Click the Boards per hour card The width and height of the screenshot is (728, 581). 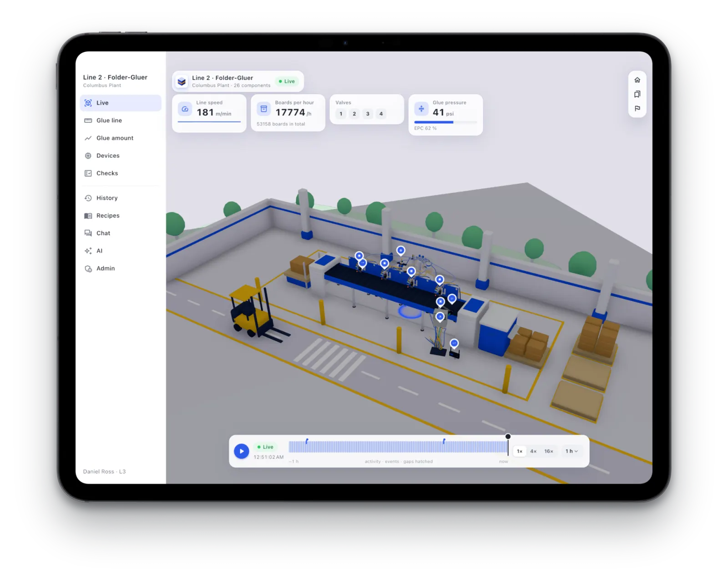pyautogui.click(x=288, y=113)
